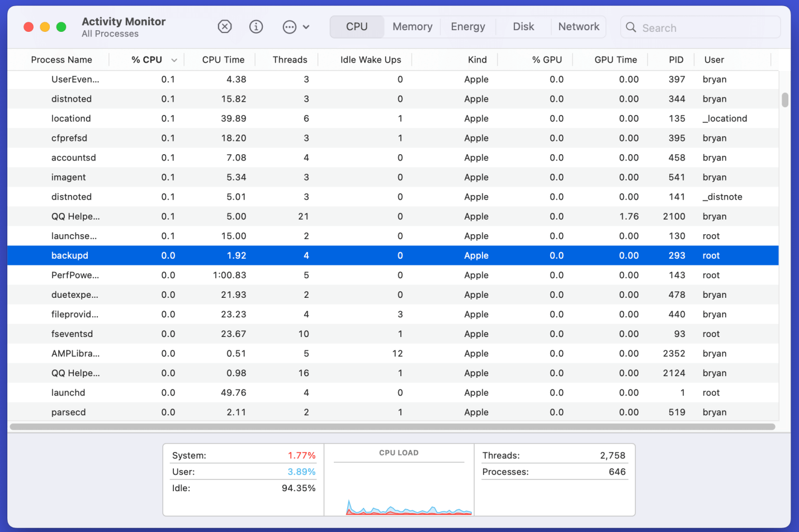Click the sort arrow on % CPU column
The height and width of the screenshot is (532, 799).
pos(174,59)
